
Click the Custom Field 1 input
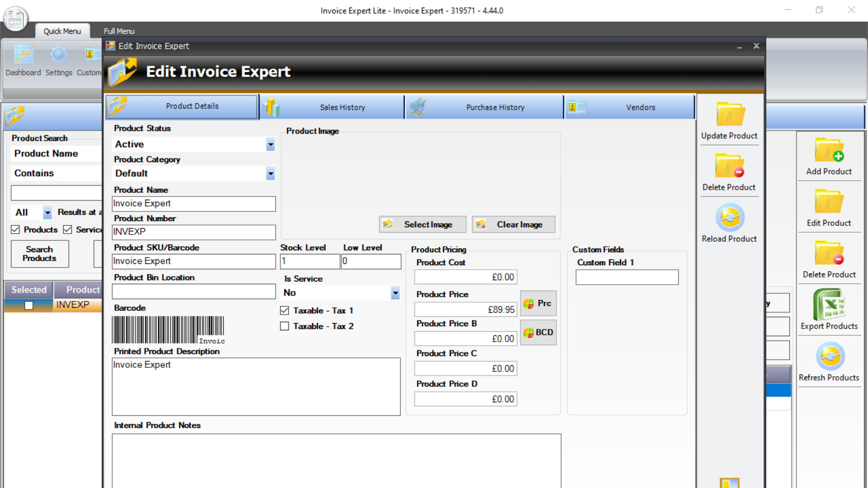627,277
